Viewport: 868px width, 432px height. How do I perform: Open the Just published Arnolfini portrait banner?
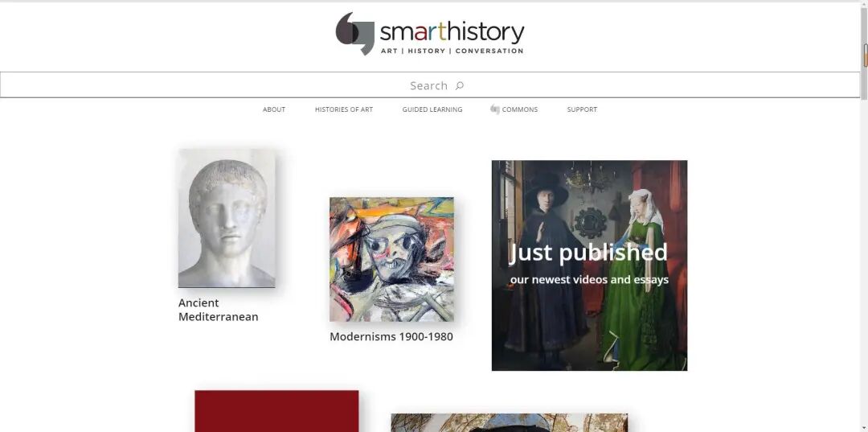(x=590, y=265)
